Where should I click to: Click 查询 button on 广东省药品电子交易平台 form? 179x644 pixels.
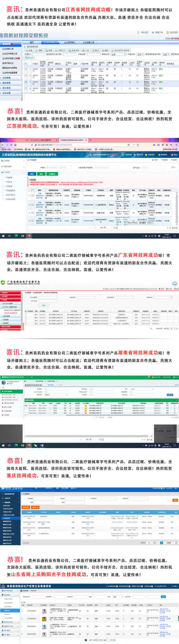tap(44, 305)
